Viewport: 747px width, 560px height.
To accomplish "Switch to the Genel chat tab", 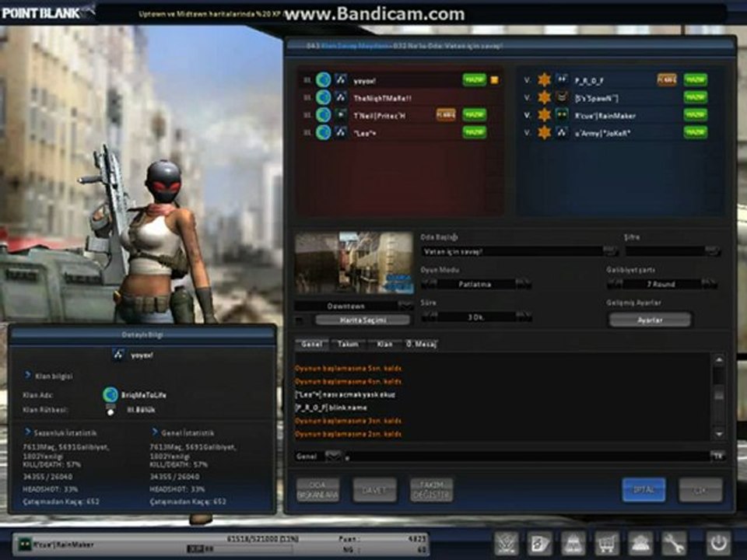I will point(312,344).
